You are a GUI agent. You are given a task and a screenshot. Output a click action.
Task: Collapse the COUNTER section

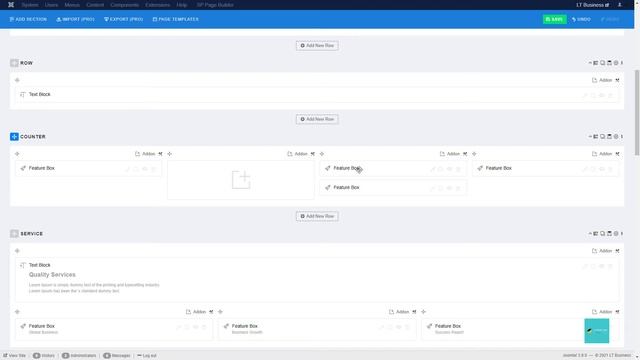pos(590,136)
